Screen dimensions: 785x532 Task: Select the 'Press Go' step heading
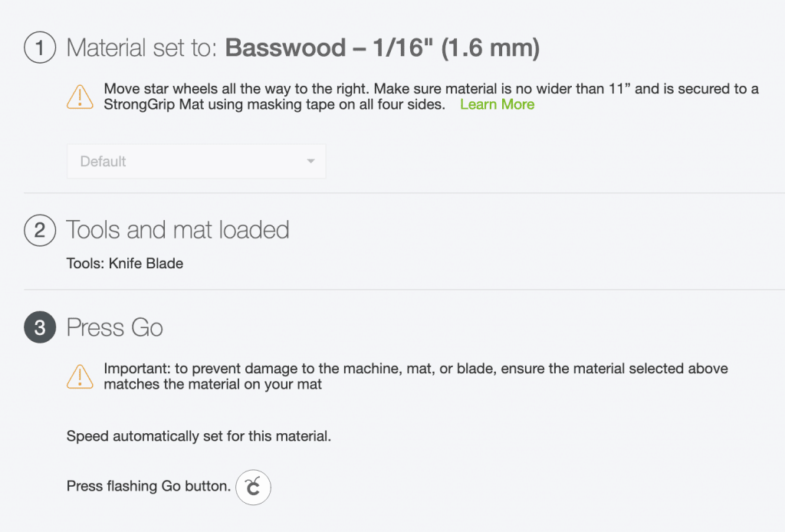click(x=115, y=328)
